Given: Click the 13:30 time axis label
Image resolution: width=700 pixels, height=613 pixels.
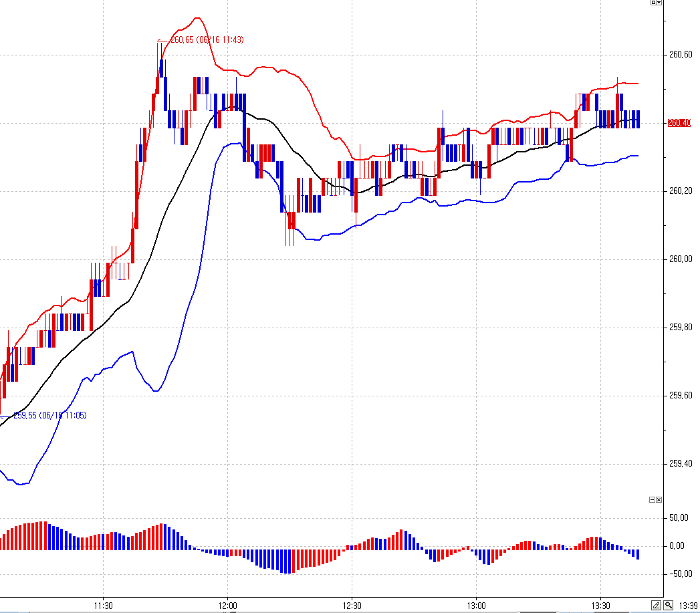Looking at the screenshot, I should pos(600,606).
